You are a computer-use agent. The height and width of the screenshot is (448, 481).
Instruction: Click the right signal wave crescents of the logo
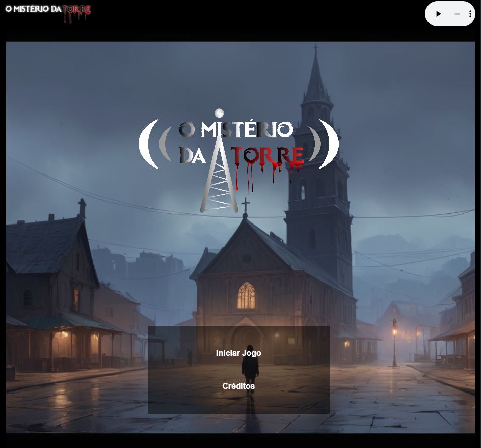(x=324, y=143)
